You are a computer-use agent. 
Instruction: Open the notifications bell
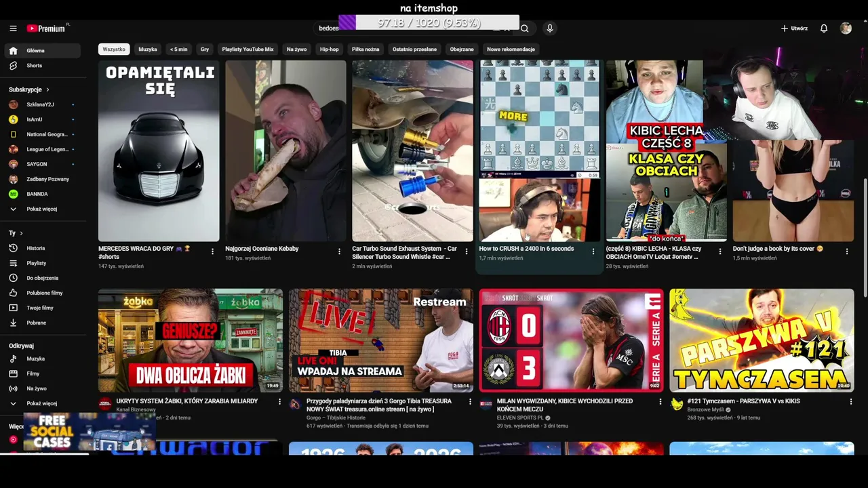tap(824, 28)
